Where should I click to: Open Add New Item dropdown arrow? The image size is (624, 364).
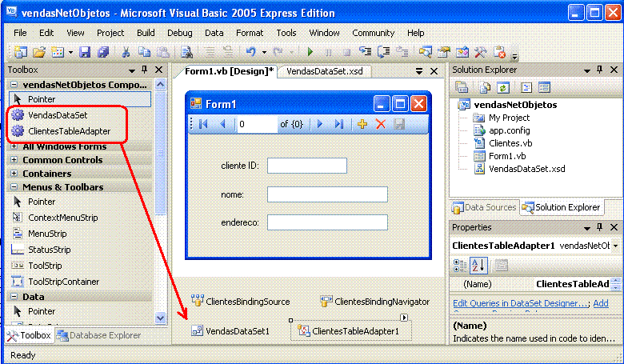(x=70, y=52)
